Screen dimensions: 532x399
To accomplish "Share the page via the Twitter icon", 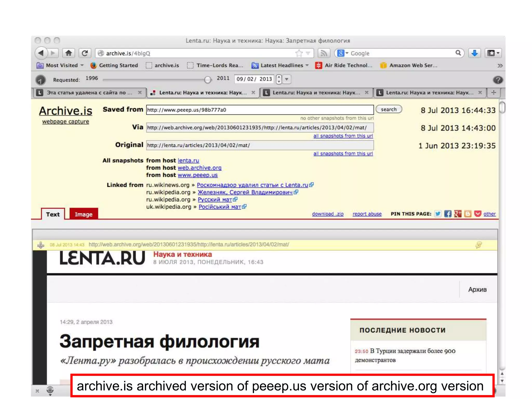I will (x=438, y=214).
